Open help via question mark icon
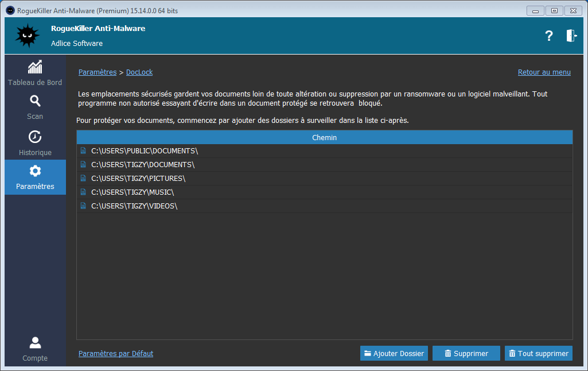 [548, 36]
